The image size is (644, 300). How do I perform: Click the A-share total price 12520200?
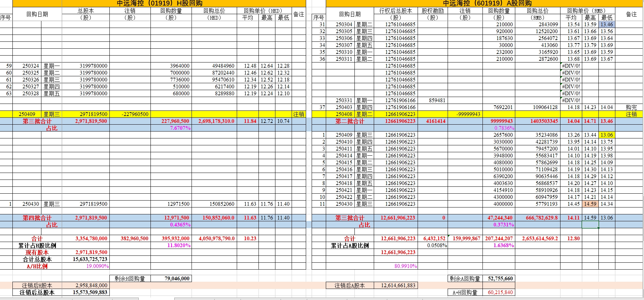pos(538,31)
